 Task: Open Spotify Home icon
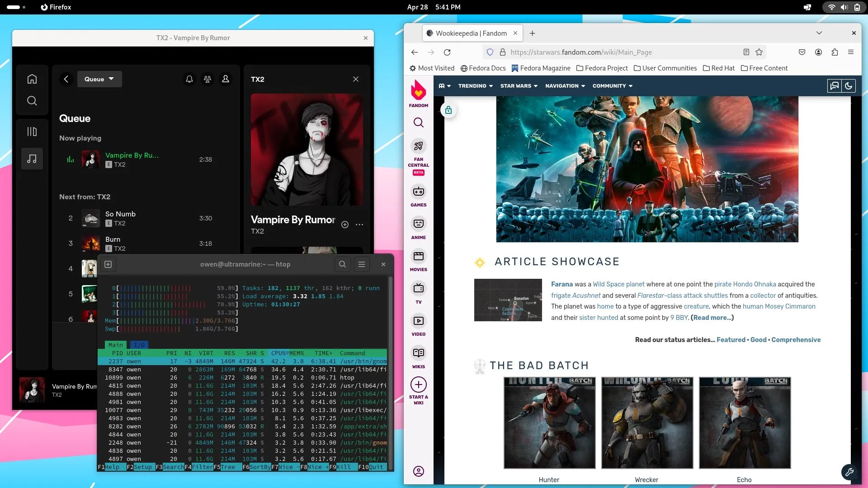click(32, 79)
